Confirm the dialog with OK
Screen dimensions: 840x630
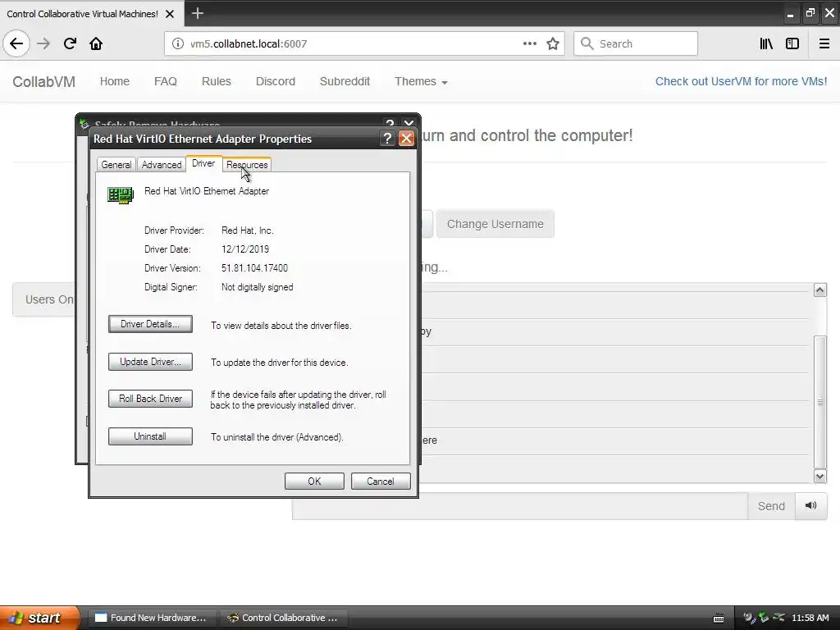(314, 481)
